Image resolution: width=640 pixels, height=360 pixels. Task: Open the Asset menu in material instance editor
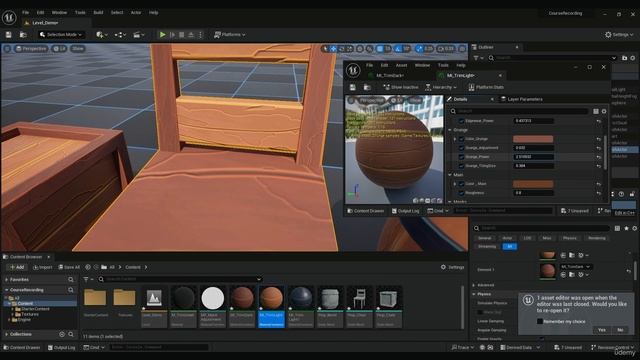click(x=401, y=65)
